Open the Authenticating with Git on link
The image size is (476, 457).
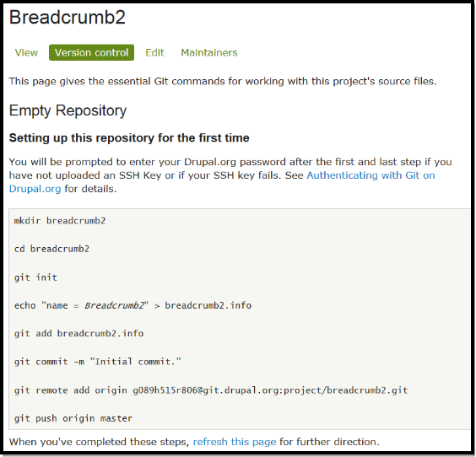point(371,175)
